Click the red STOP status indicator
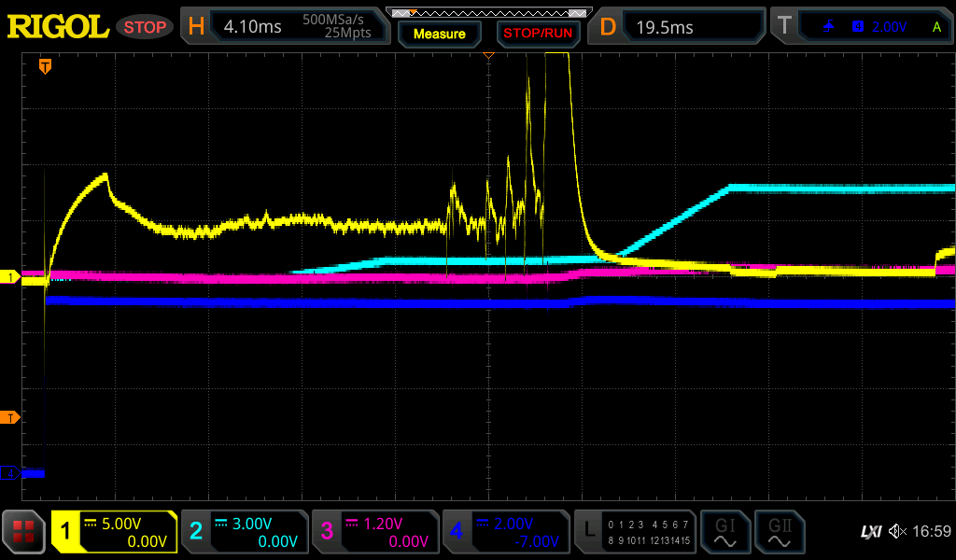The image size is (956, 560). pos(145,27)
